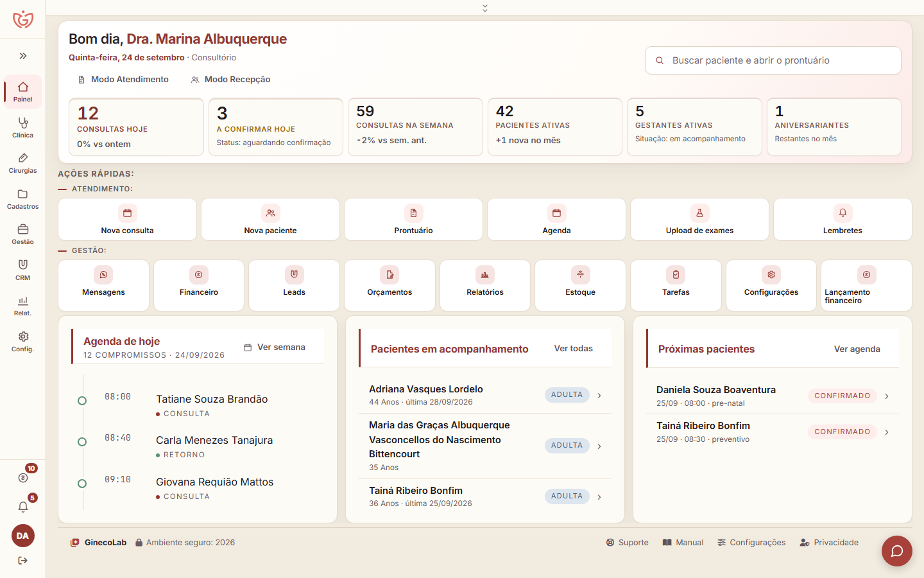Open Daniela Souza Boaventura appointment chevron
This screenshot has width=924, height=578.
(x=887, y=396)
